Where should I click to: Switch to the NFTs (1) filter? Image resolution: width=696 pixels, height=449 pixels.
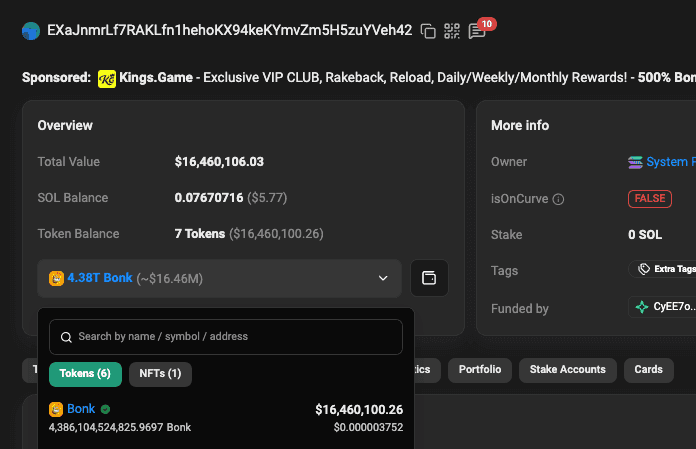pos(160,374)
